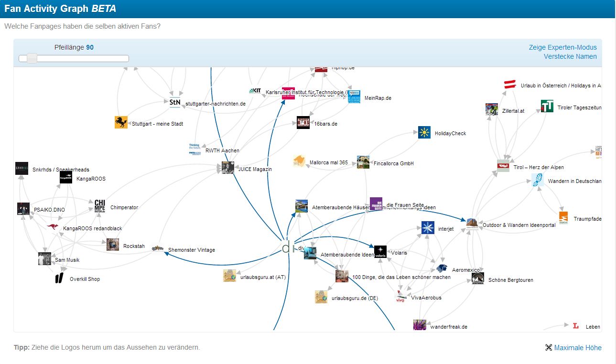Select the Urlaub in Österreich flag logo
The height and width of the screenshot is (364, 616).
510,85
